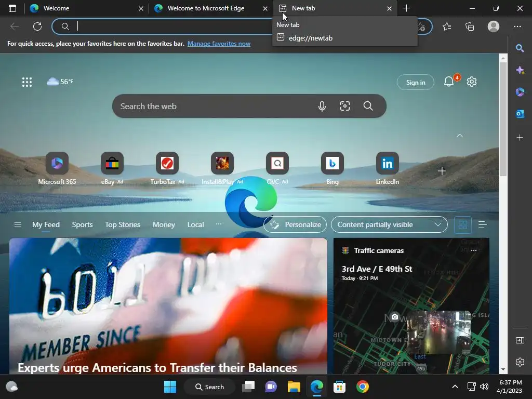The width and height of the screenshot is (532, 399).
Task: Open the Experts urge Americans article
Action: (157, 367)
